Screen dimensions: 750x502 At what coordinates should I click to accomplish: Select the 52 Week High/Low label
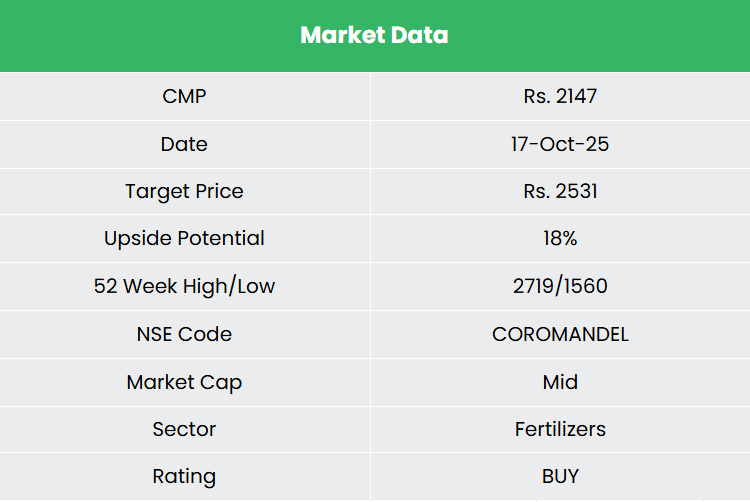(184, 286)
